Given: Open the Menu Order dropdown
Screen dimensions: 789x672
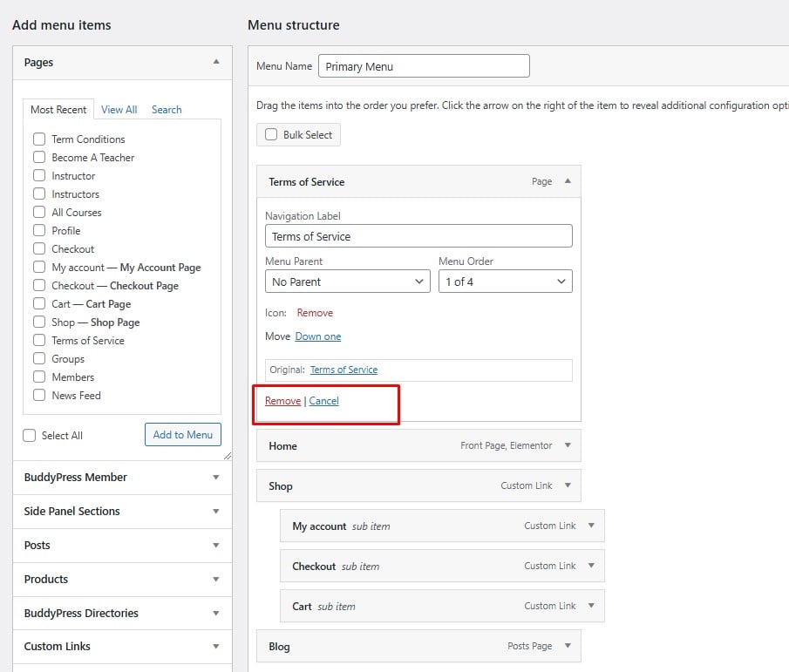Looking at the screenshot, I should (505, 282).
